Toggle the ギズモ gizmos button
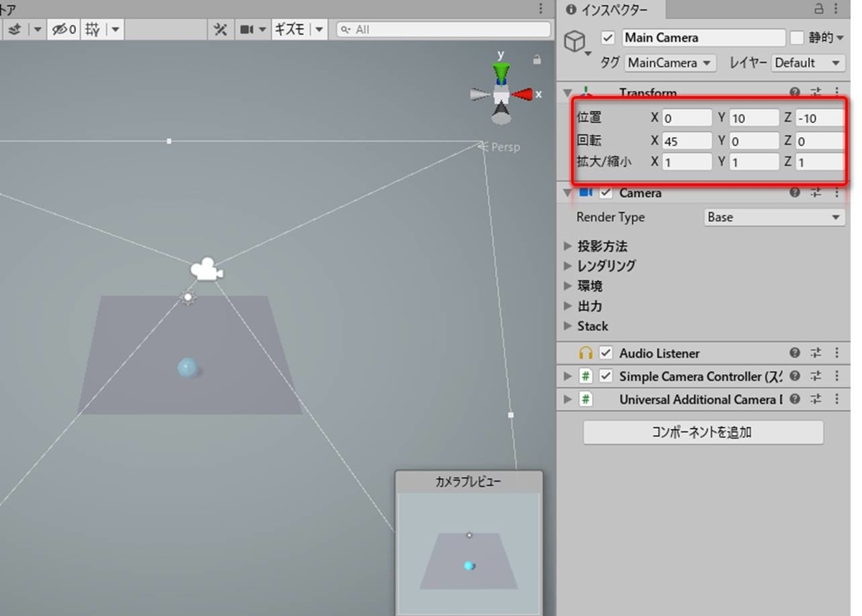Screen dimensions: 862x616 (x=289, y=29)
